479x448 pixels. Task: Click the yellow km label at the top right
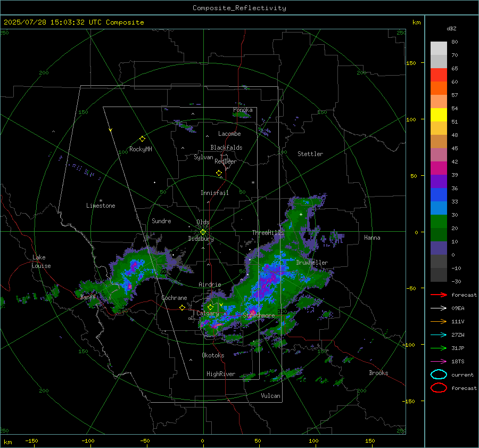(416, 22)
